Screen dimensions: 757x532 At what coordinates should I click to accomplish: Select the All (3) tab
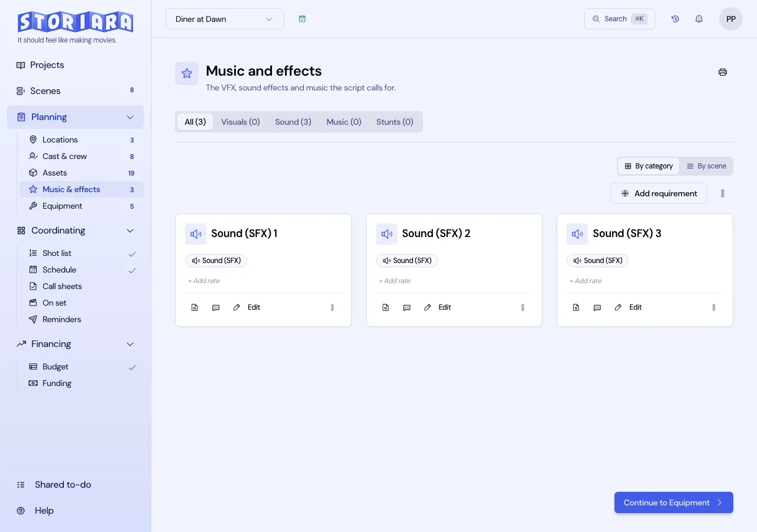click(x=195, y=122)
